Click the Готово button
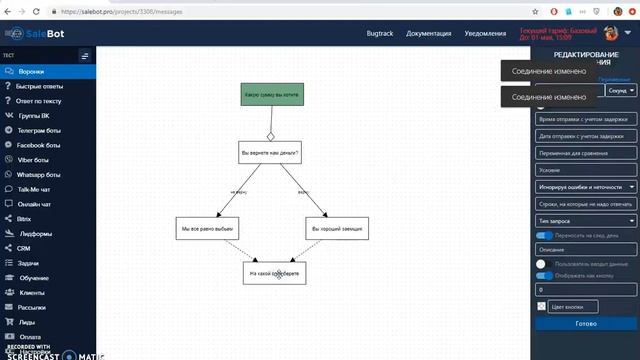 tap(586, 324)
